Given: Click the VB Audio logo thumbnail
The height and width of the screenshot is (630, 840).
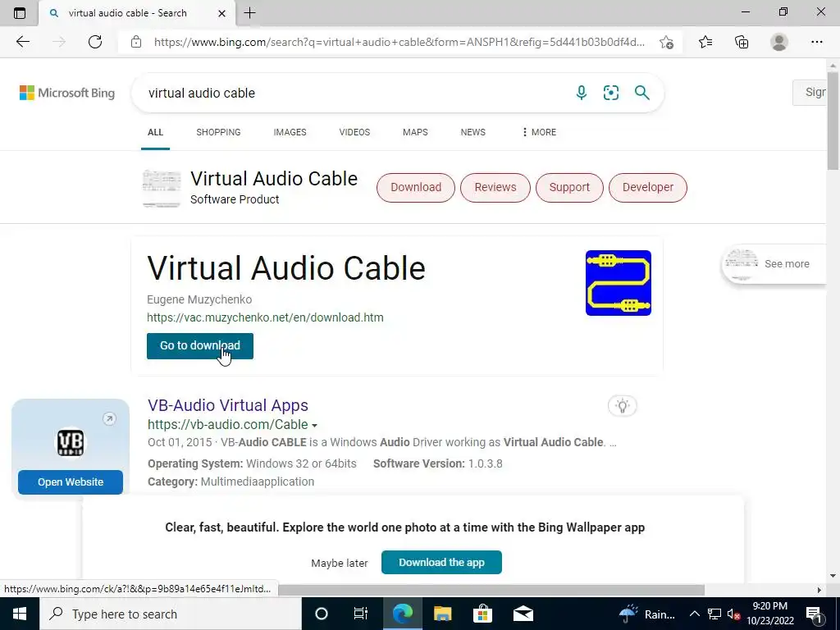Looking at the screenshot, I should 71,442.
